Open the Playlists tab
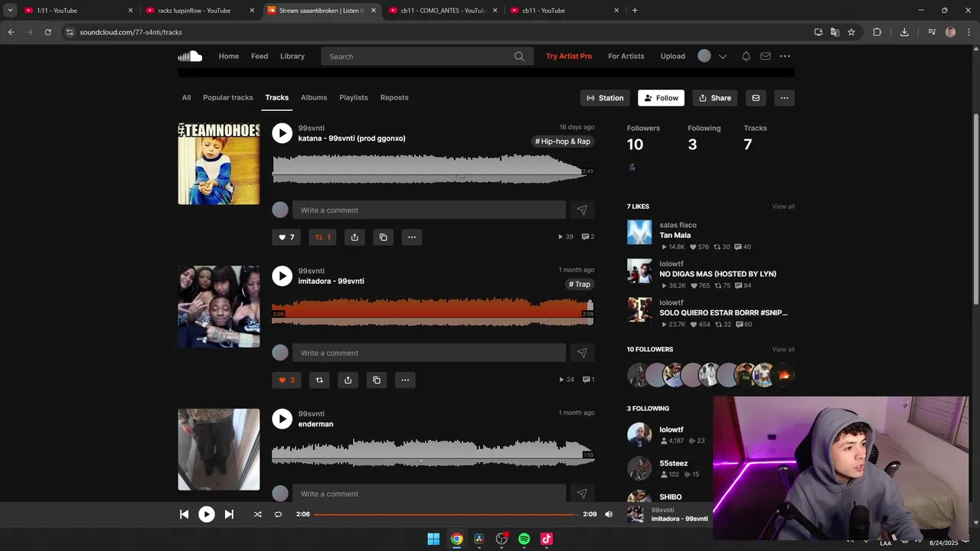The image size is (980, 551). click(x=354, y=97)
